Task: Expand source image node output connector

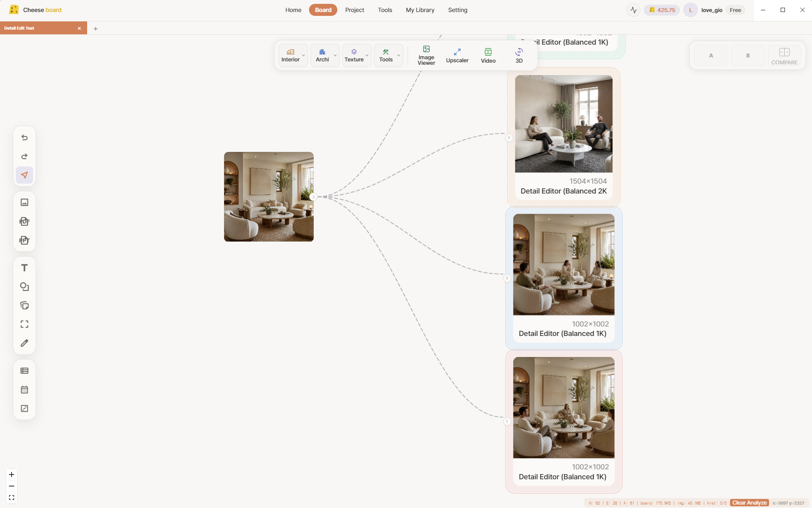Action: (313, 197)
